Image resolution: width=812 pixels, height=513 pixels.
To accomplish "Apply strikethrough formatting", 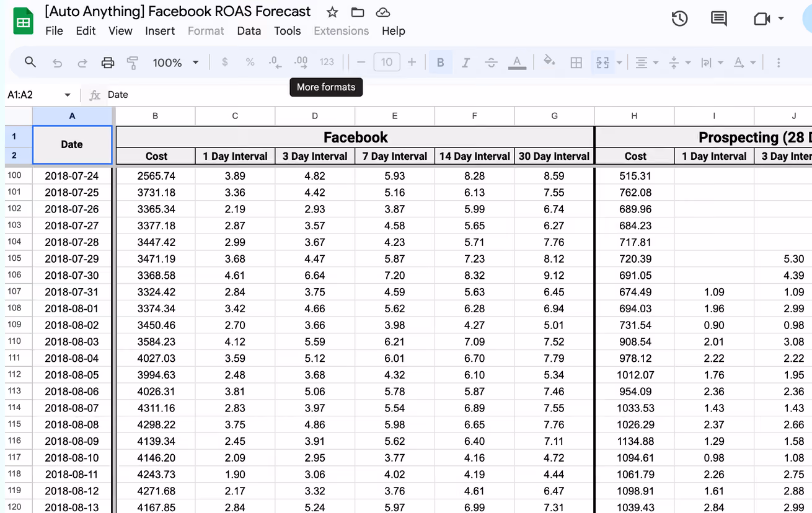I will pos(491,62).
